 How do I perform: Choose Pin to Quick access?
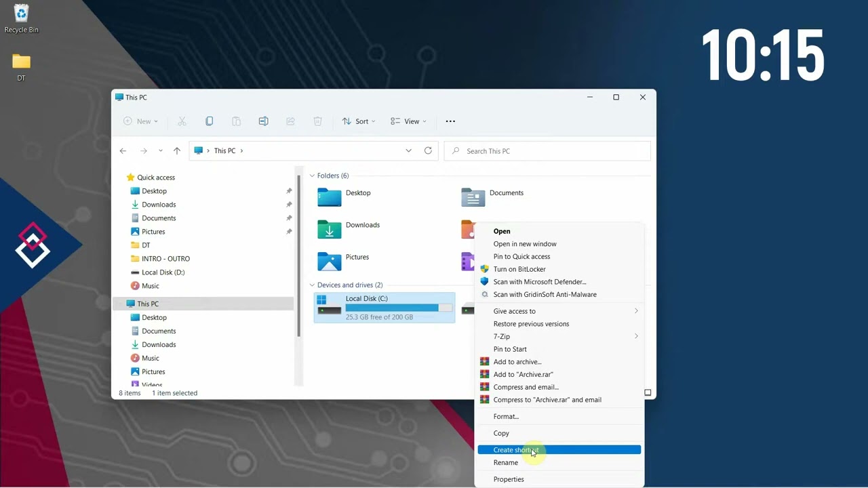click(x=559, y=256)
